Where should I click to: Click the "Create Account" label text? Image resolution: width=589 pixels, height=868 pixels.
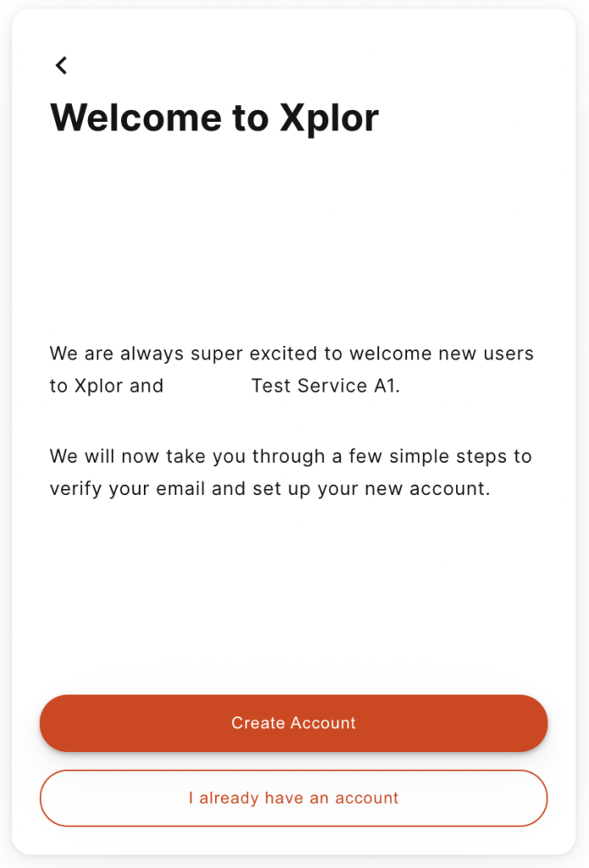coord(293,723)
